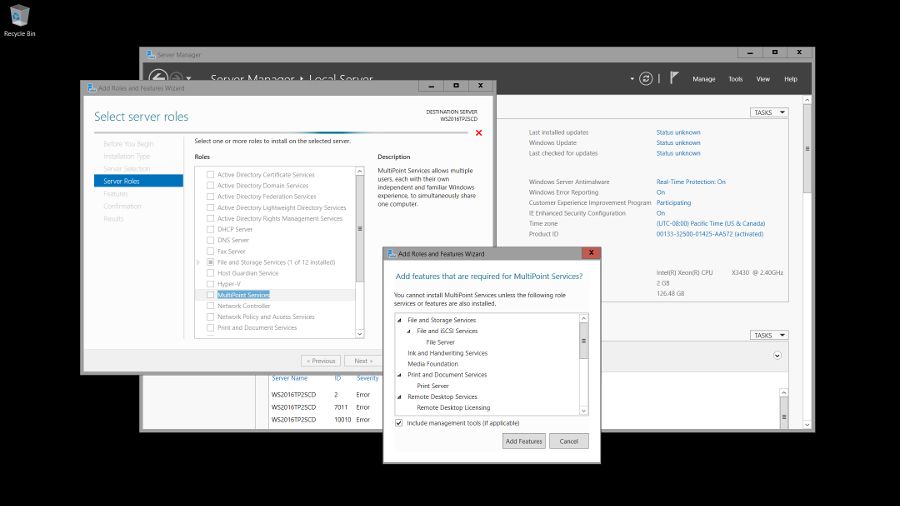Click Server Manager main scrollbar down arrow
This screenshot has width=900, height=506.
click(x=807, y=425)
